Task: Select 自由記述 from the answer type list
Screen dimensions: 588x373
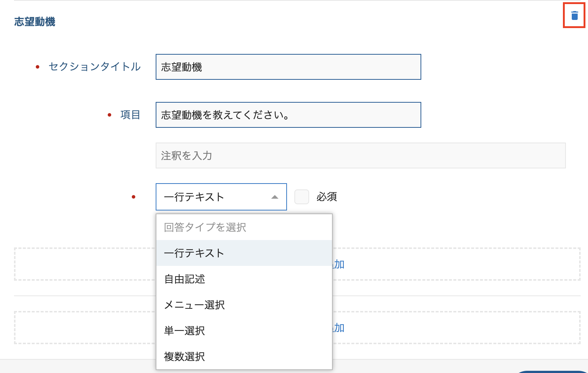Action: click(185, 279)
